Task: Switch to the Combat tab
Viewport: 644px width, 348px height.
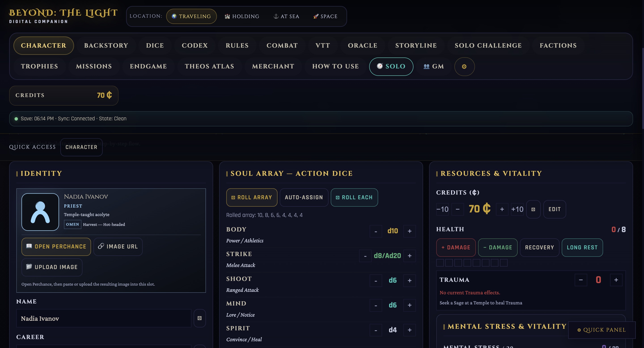Action: click(x=282, y=45)
